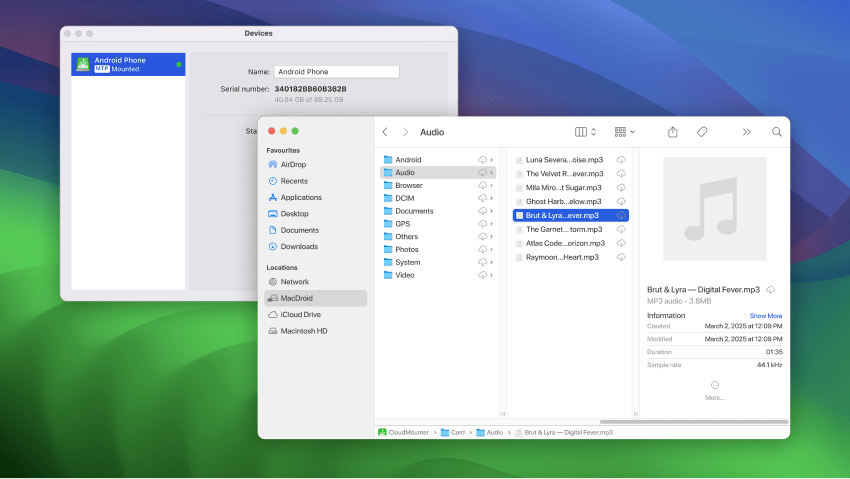
Task: Go back with the Finder back arrow
Action: (x=385, y=132)
